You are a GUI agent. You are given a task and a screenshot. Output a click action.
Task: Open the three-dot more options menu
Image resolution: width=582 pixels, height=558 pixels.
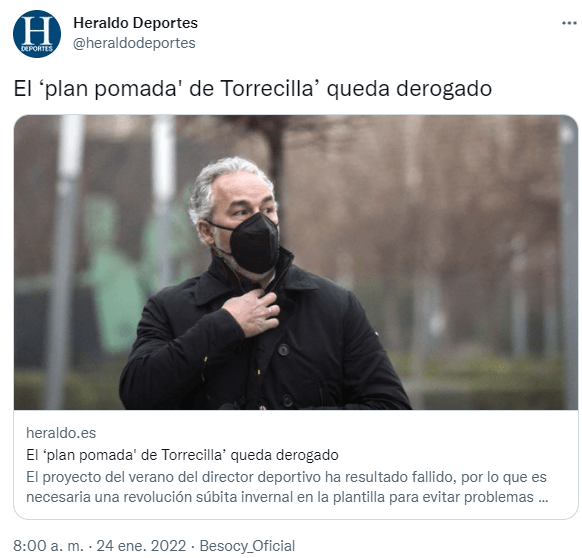point(569,23)
